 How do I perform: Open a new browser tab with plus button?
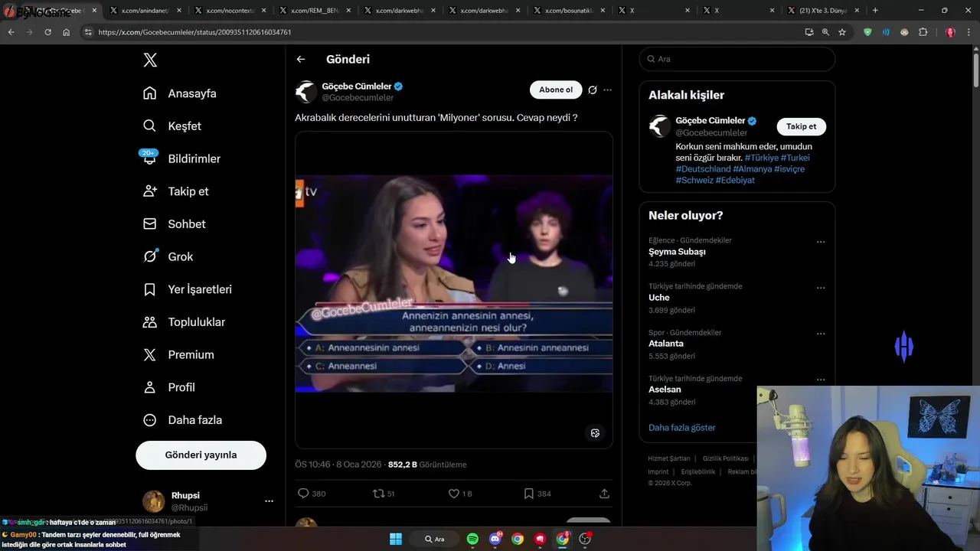point(875,11)
